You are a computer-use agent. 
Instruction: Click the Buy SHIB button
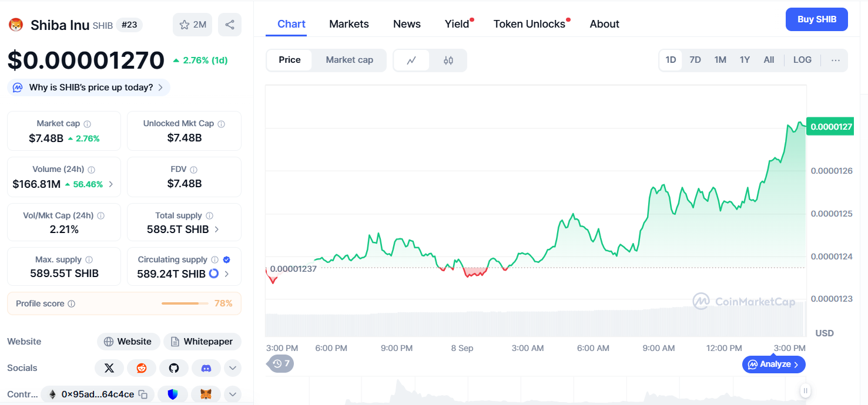817,19
